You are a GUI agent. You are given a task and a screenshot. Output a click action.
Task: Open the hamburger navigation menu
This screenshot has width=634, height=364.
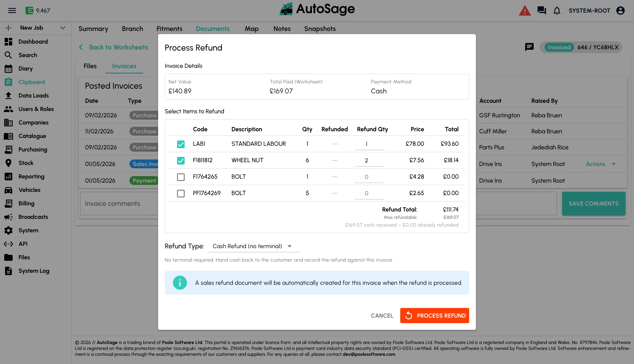click(x=12, y=11)
